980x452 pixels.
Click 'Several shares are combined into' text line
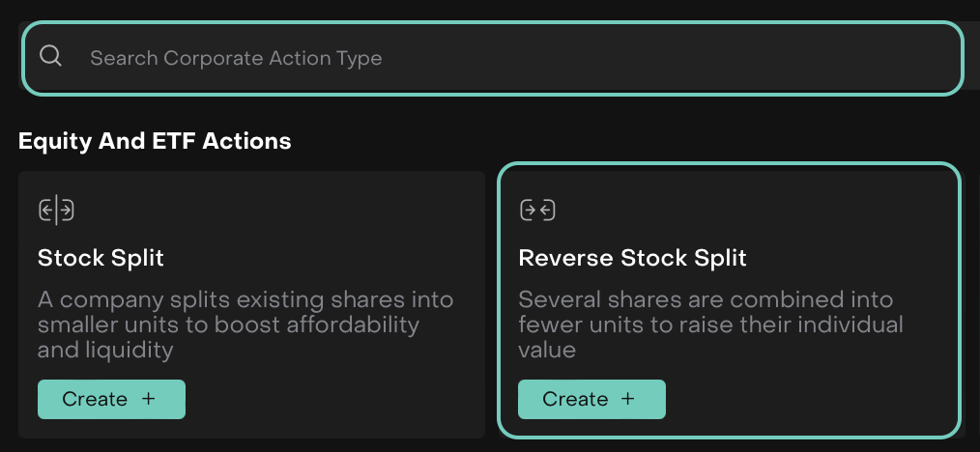click(706, 299)
